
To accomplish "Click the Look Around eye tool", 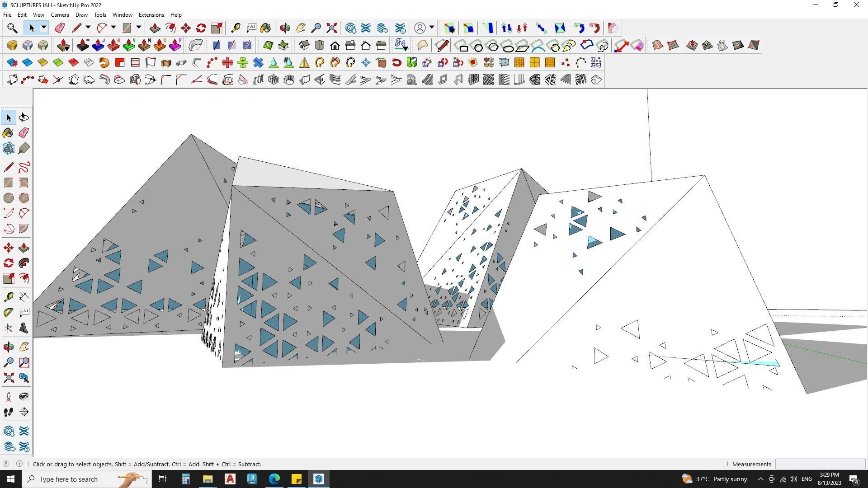I will coord(24,397).
